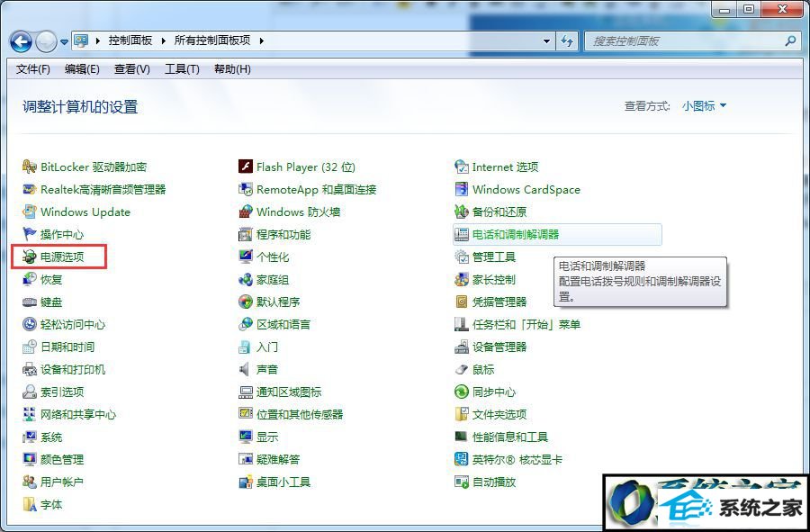Screen dimensions: 810x532
Task: Click the 备份和还原 icon
Action: pos(462,212)
